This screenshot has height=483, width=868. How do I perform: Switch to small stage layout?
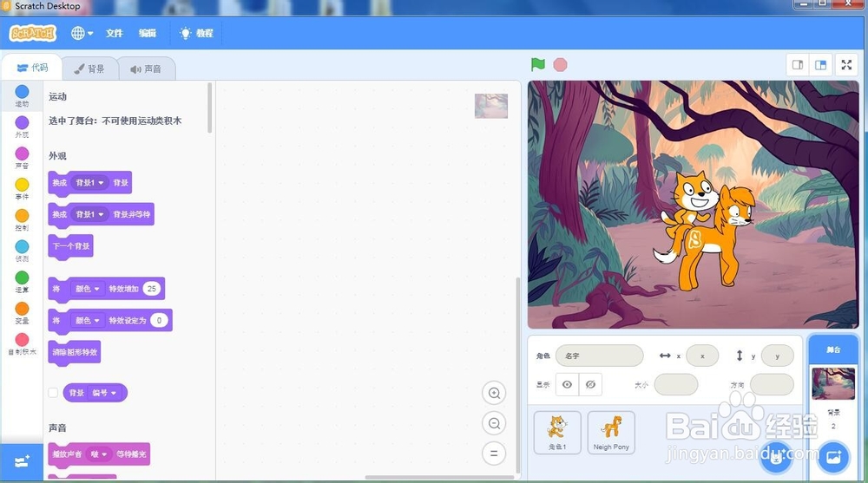798,65
